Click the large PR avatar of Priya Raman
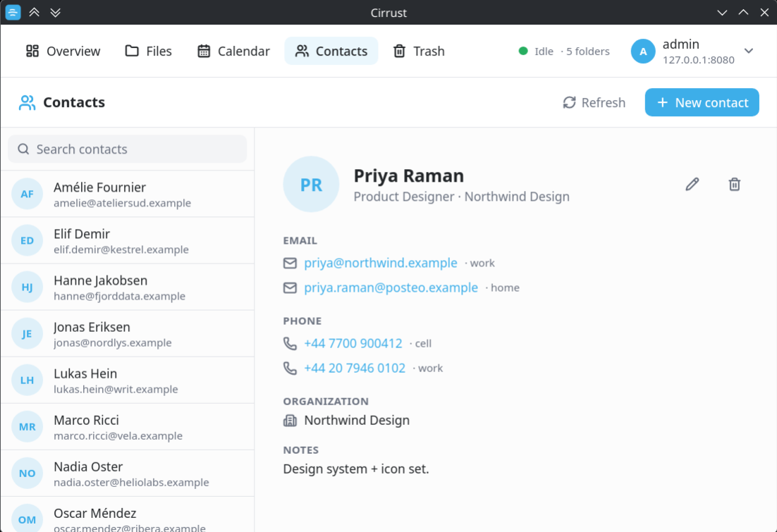 click(311, 185)
